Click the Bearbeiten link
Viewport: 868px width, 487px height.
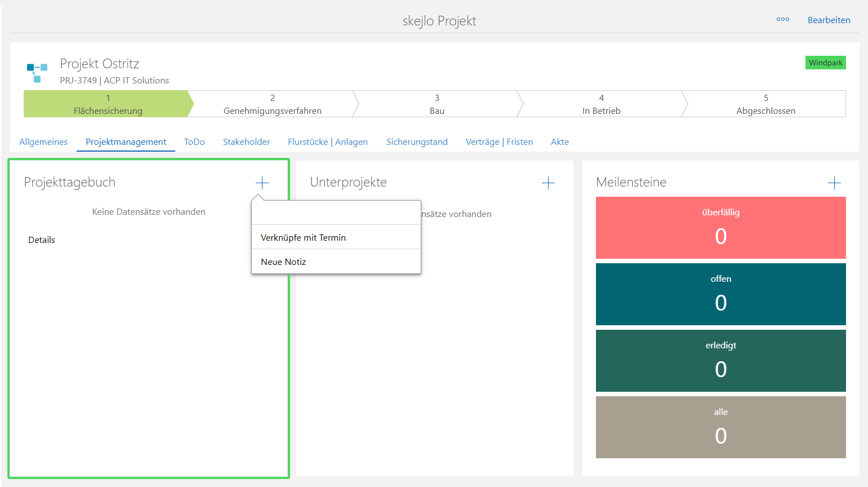[829, 20]
